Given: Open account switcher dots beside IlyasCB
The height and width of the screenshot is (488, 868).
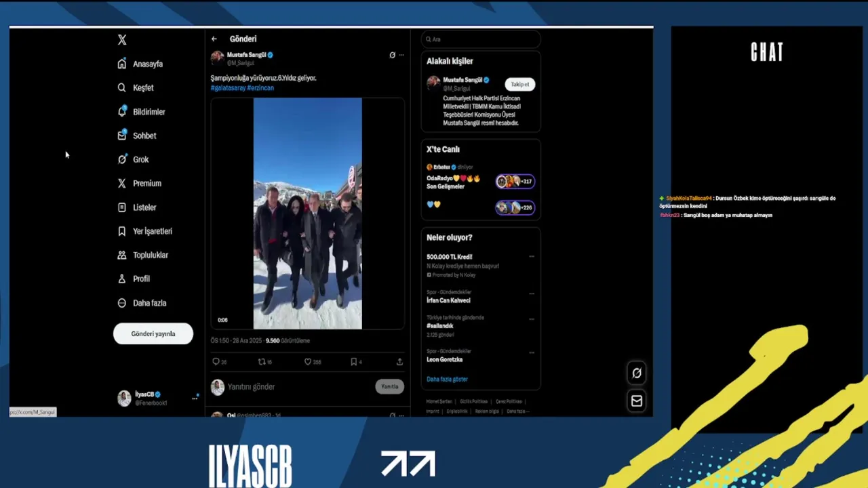Looking at the screenshot, I should point(195,399).
